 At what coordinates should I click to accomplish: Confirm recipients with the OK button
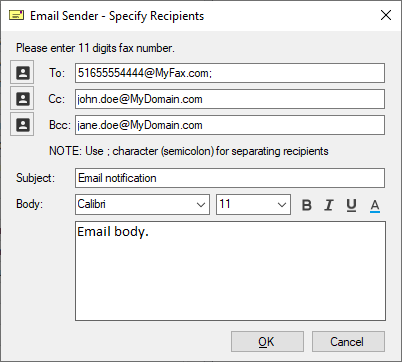coord(267,342)
